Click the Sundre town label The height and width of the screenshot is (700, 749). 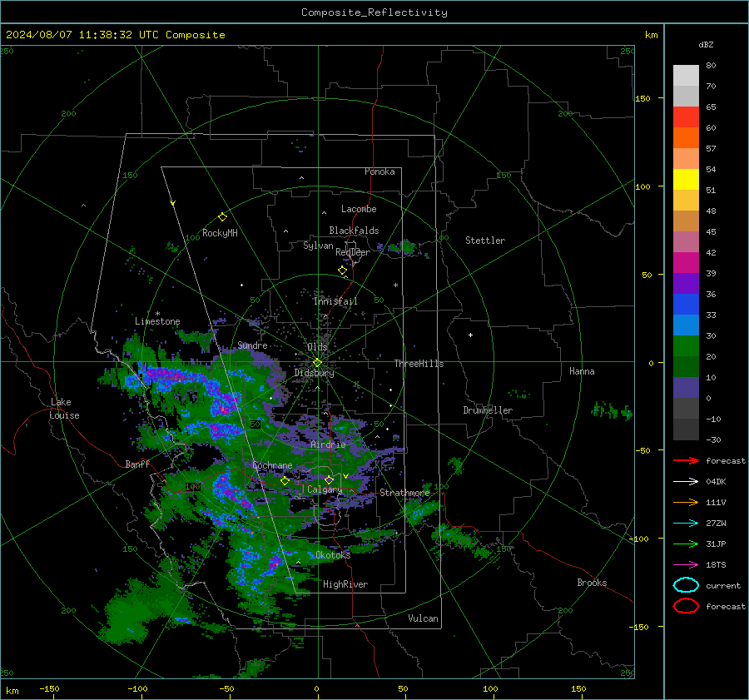click(x=252, y=345)
